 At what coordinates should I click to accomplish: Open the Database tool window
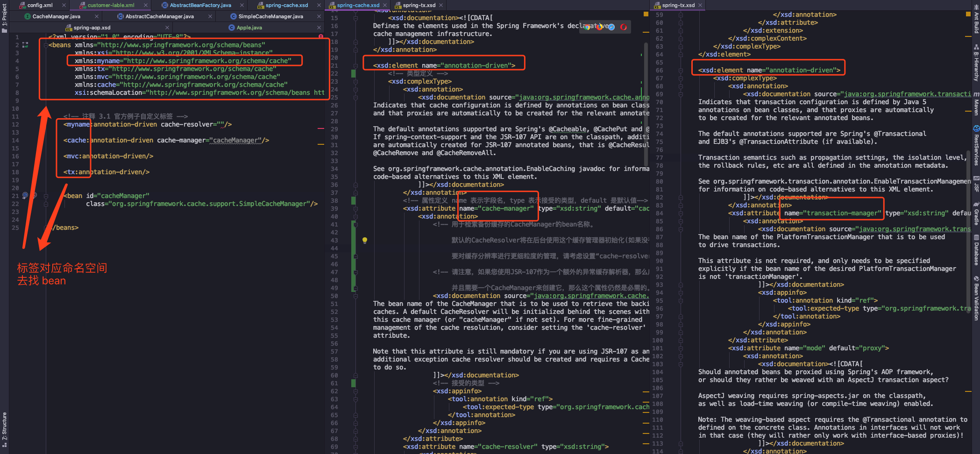(x=976, y=250)
